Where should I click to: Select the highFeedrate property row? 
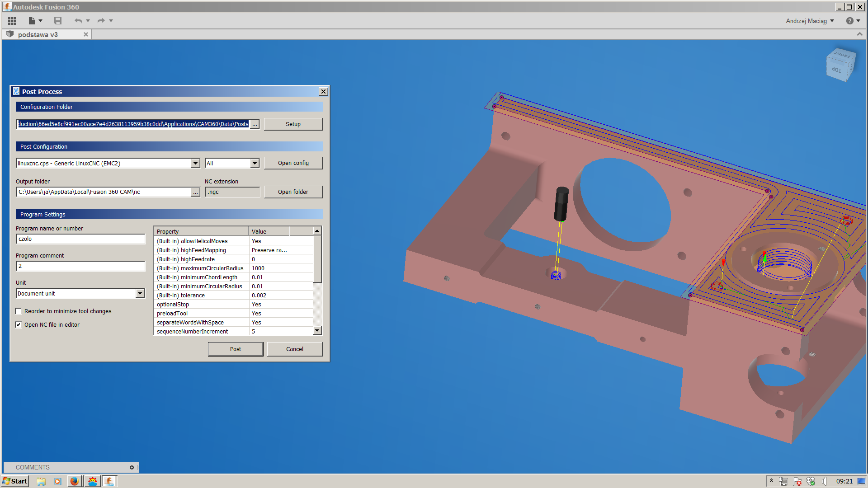[x=233, y=259]
